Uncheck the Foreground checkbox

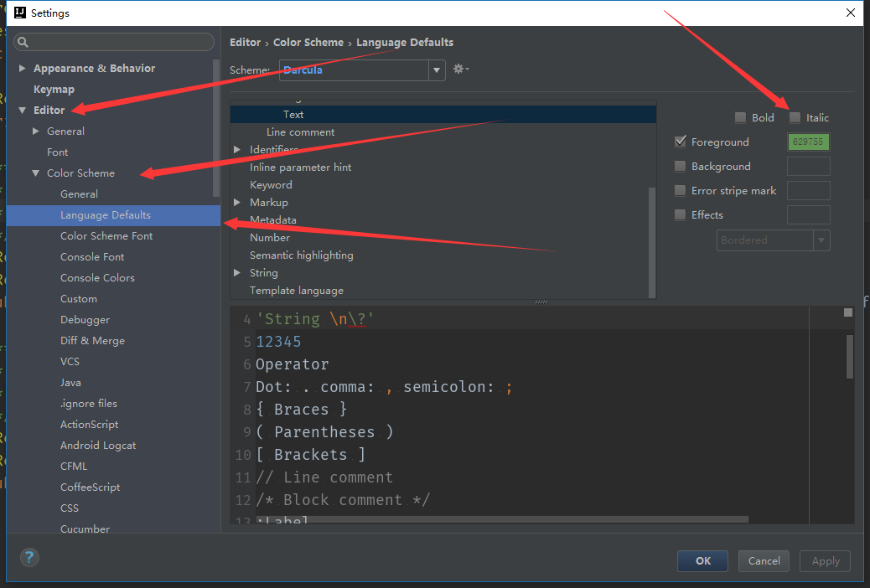(681, 142)
